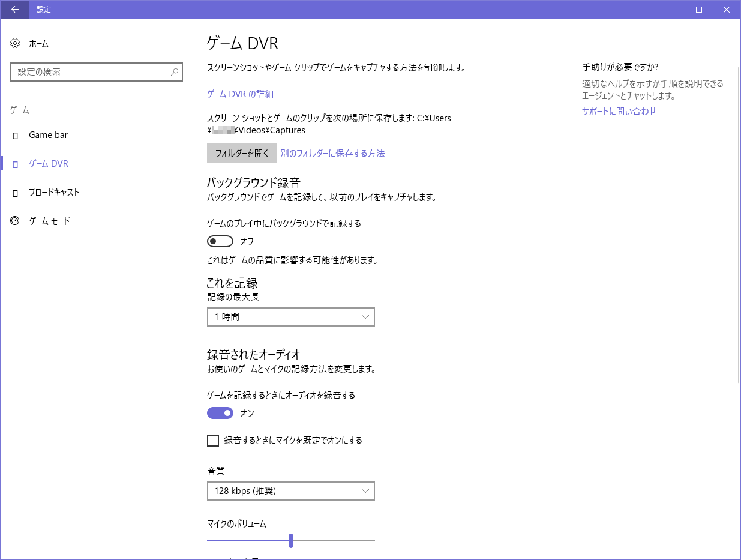
Task: Open ホーム settings page
Action: click(x=38, y=44)
